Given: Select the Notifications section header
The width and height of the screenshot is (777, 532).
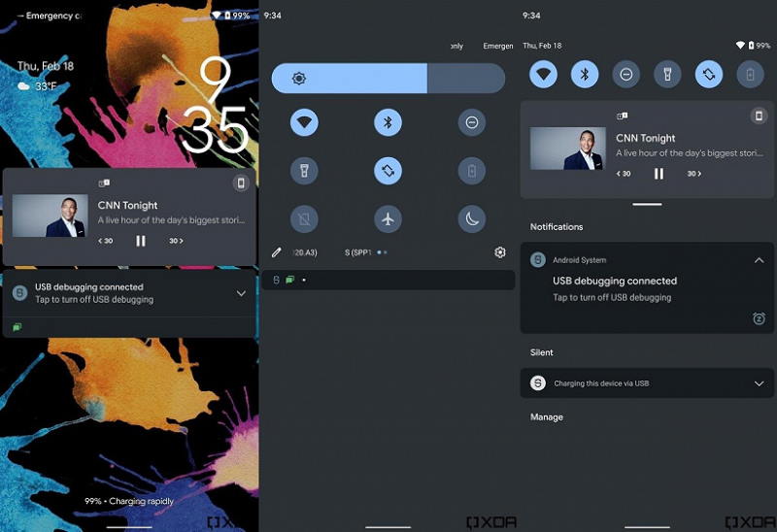Looking at the screenshot, I should point(557,227).
